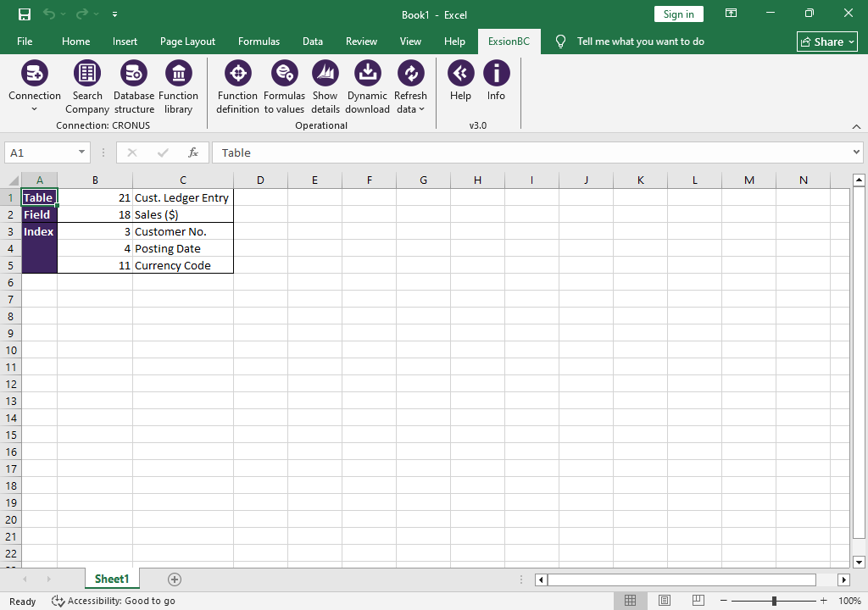Start Dynamic download

point(368,87)
